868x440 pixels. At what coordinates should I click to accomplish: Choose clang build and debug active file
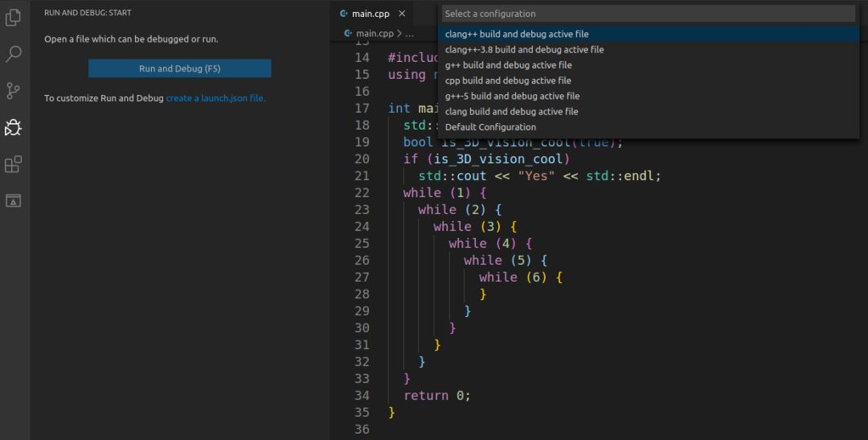coord(649,111)
